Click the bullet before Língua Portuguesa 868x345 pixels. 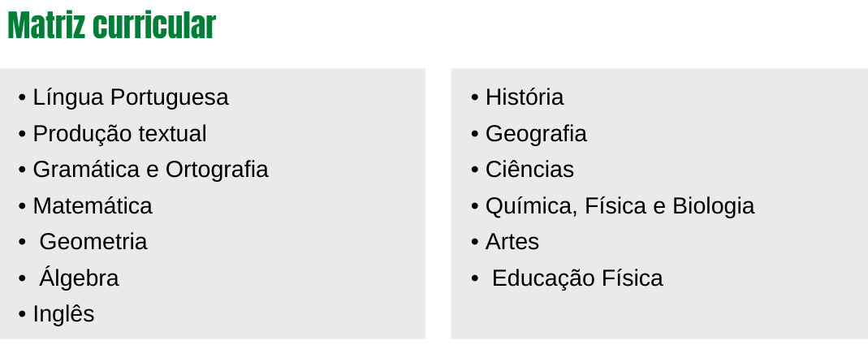(x=22, y=98)
